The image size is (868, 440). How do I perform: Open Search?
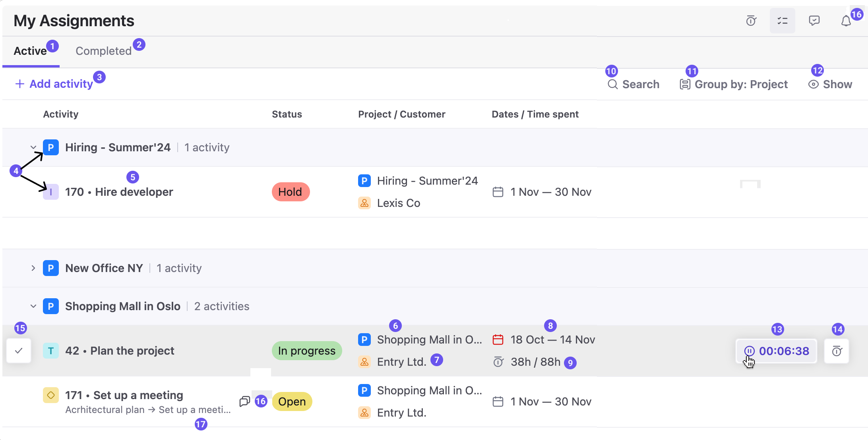[634, 84]
